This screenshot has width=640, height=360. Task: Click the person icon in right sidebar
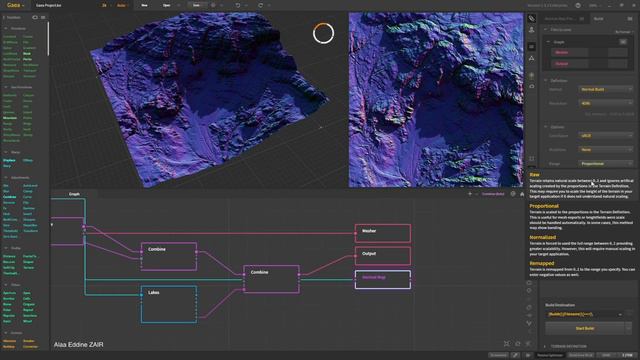coord(531,30)
